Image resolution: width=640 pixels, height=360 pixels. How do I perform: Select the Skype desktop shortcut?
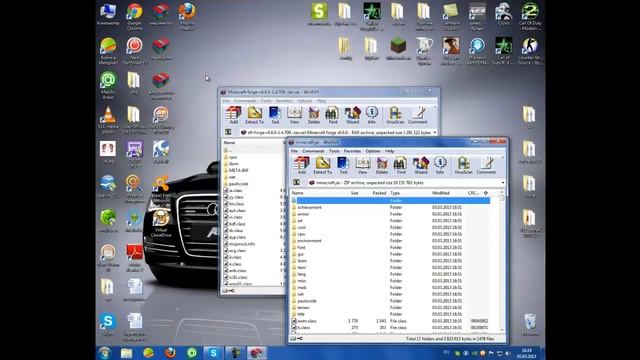pos(108,324)
